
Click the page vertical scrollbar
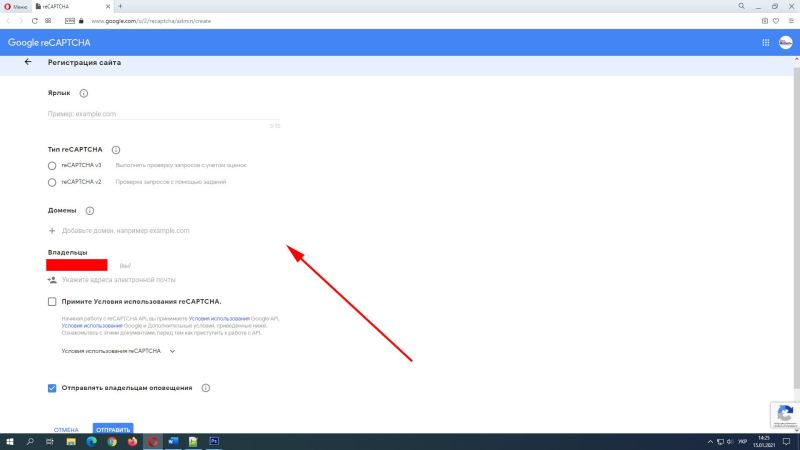[796, 227]
